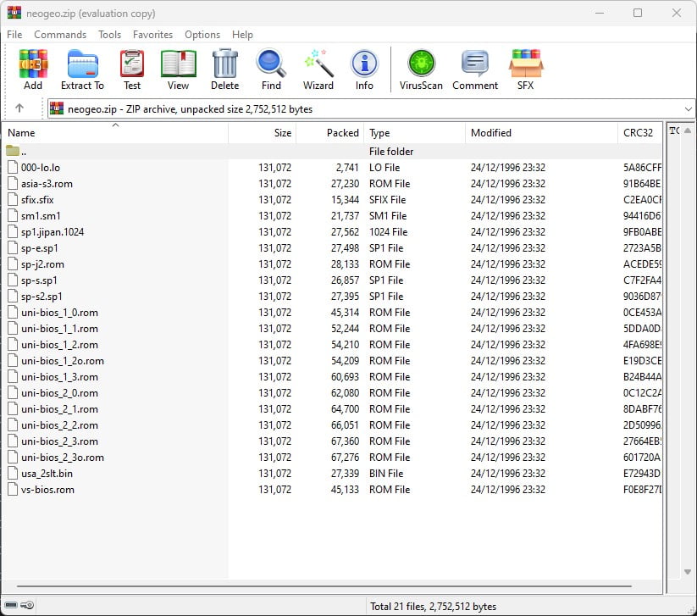Open the Favorites menu
This screenshot has height=616, width=697.
(x=152, y=34)
